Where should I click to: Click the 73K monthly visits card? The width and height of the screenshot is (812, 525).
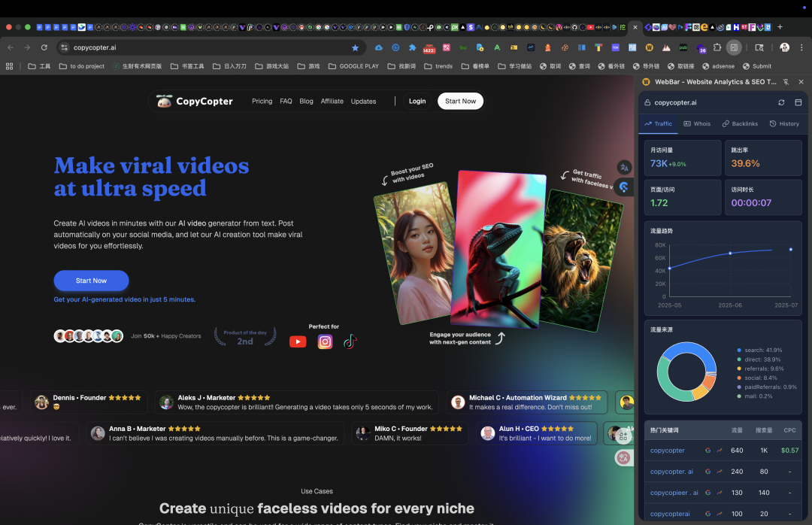click(x=683, y=157)
